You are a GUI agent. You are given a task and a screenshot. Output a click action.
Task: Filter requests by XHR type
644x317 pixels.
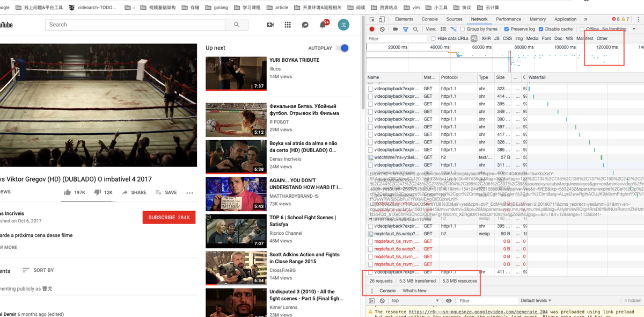486,39
